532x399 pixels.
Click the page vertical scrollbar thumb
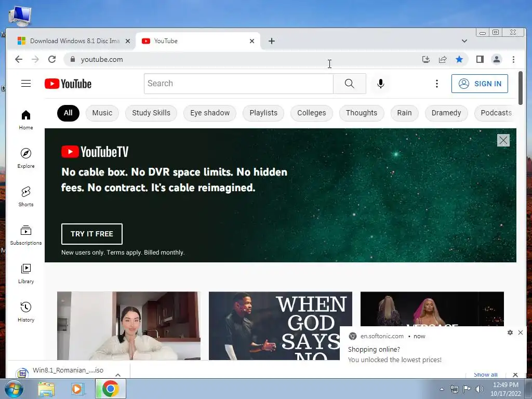(x=521, y=88)
